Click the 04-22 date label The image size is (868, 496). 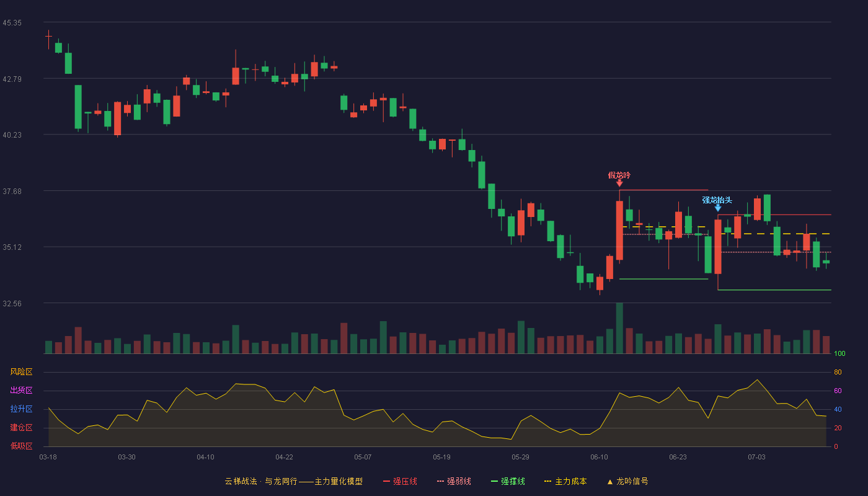click(284, 457)
